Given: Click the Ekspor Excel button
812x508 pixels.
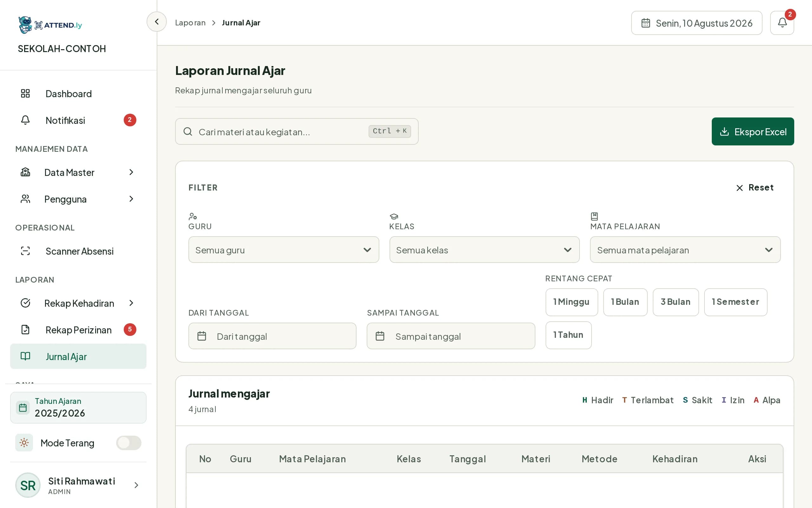Looking at the screenshot, I should (753, 131).
